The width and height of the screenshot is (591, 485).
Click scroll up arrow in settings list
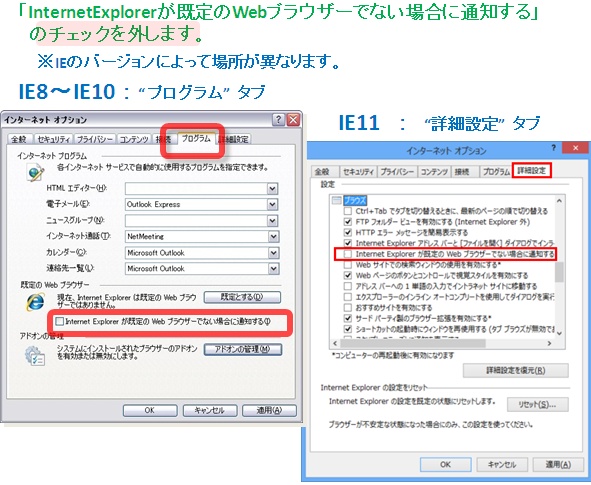coord(559,201)
